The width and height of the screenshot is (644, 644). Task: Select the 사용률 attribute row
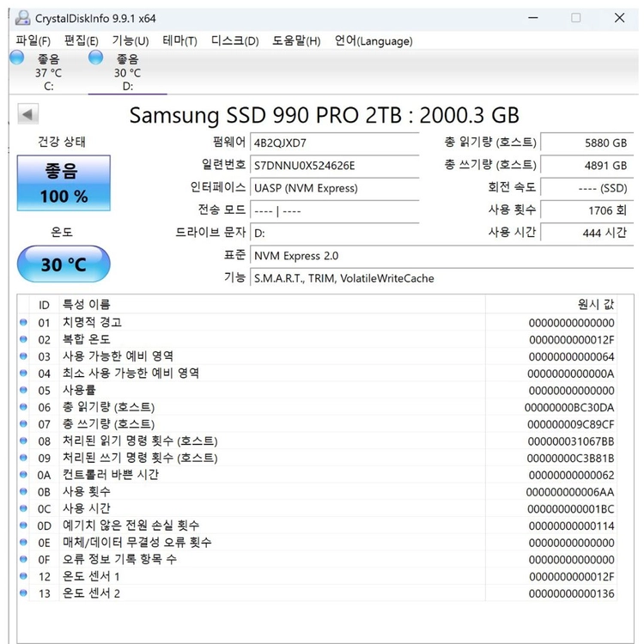tap(317, 390)
